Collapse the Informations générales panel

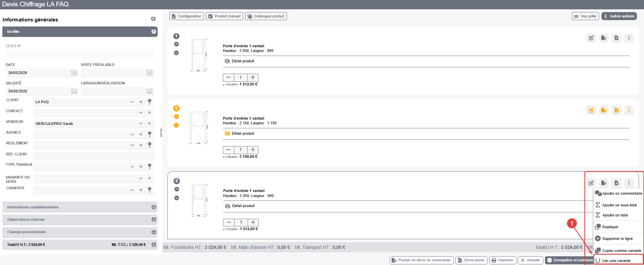point(153,19)
